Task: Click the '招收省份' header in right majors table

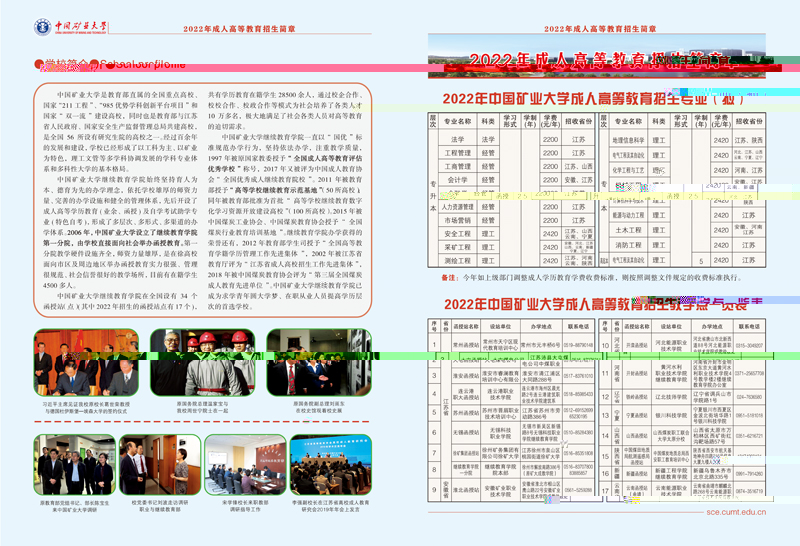Action: (748, 121)
